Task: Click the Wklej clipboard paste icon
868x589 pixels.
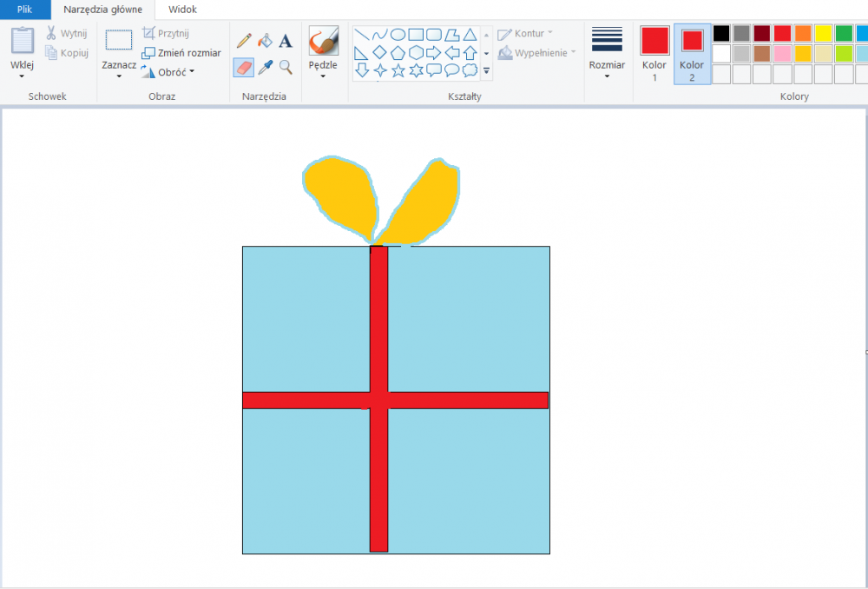Action: tap(23, 41)
